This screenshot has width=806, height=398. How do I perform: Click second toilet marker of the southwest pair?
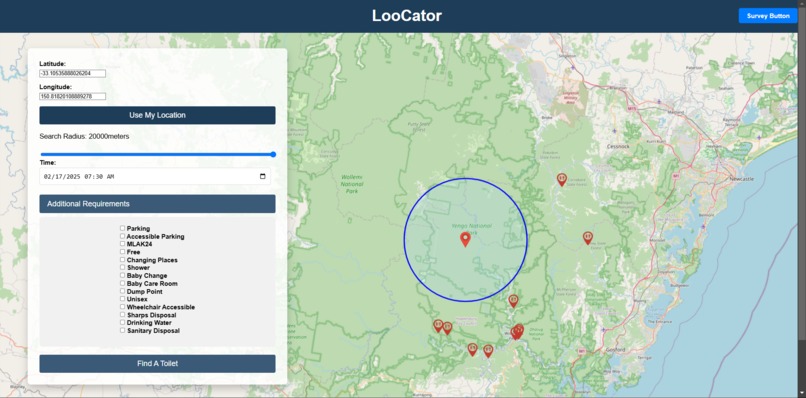tap(447, 328)
